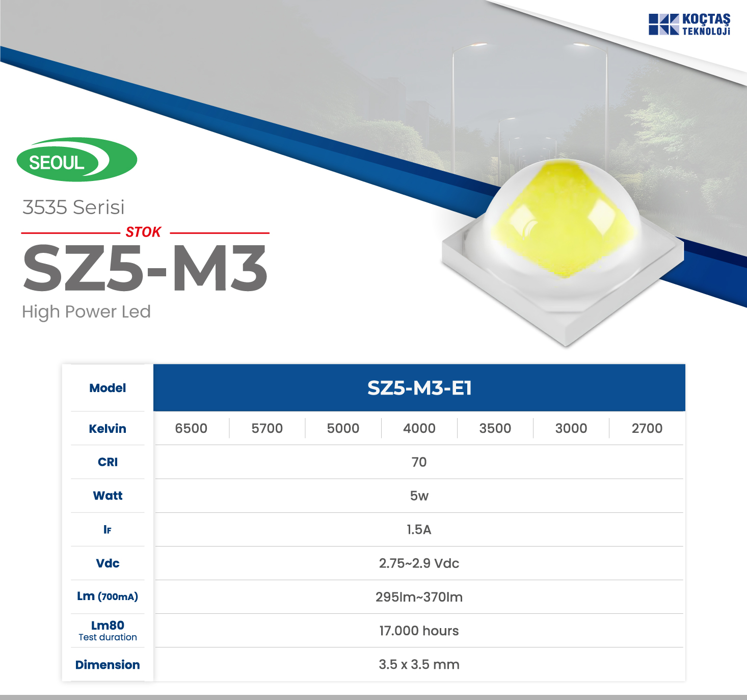Image resolution: width=747 pixels, height=700 pixels.
Task: Click the 'Watt' row label
Action: tap(108, 496)
